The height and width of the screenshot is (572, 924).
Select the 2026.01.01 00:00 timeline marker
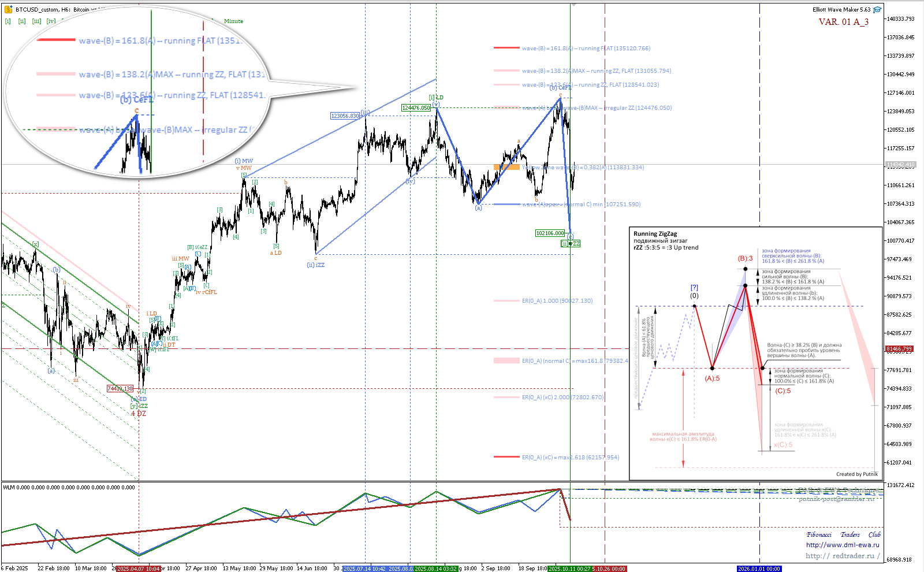(759, 569)
